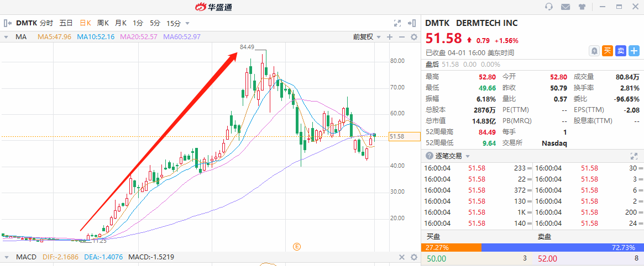Image resolution: width=644 pixels, height=266 pixels.
Task: Click the orange 买 buy button
Action: point(608,51)
